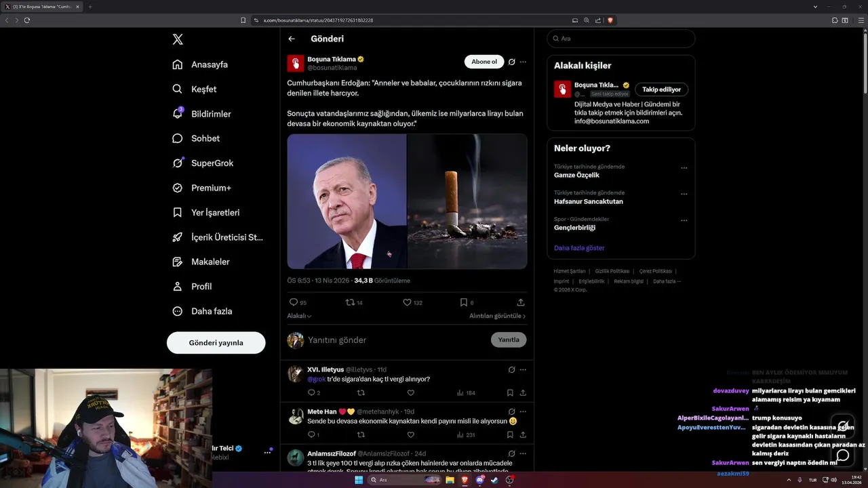Open more options for Hafsanur Sancaktutan trend

click(684, 195)
